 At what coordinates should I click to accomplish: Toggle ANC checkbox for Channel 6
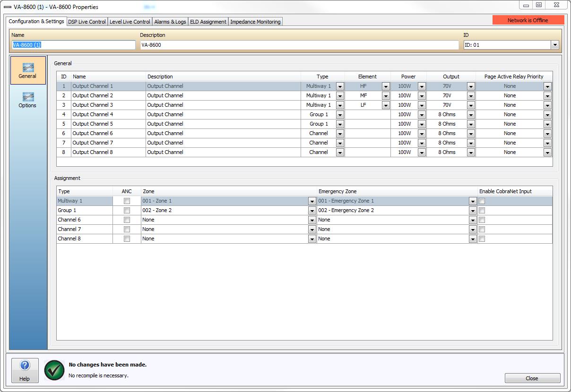(127, 220)
